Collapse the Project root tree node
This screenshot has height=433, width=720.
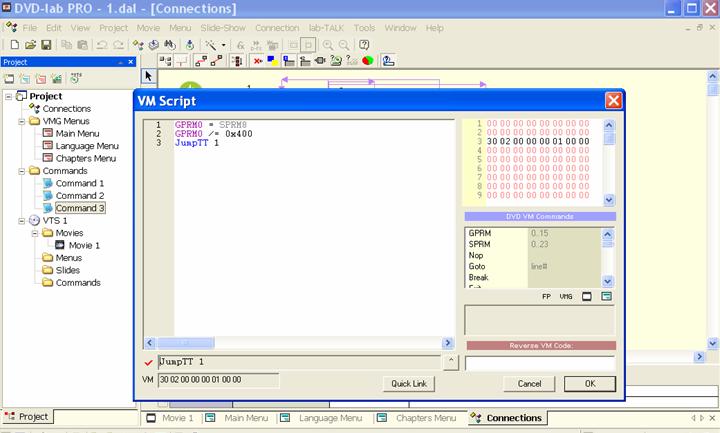(x=8, y=96)
